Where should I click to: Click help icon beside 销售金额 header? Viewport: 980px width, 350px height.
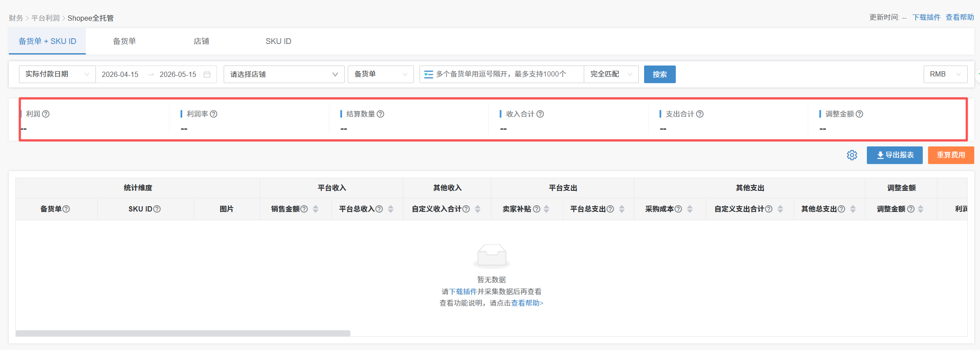coord(304,209)
